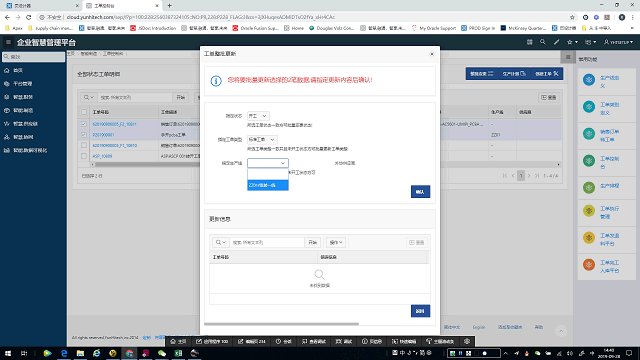The width and height of the screenshot is (640, 360).
Task: Click the blue confirm button in update form
Action: [420, 191]
